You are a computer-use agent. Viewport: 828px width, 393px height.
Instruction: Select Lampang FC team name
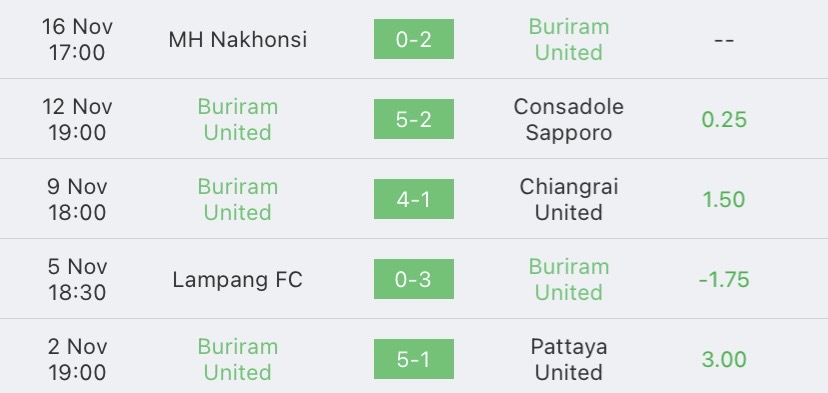238,279
